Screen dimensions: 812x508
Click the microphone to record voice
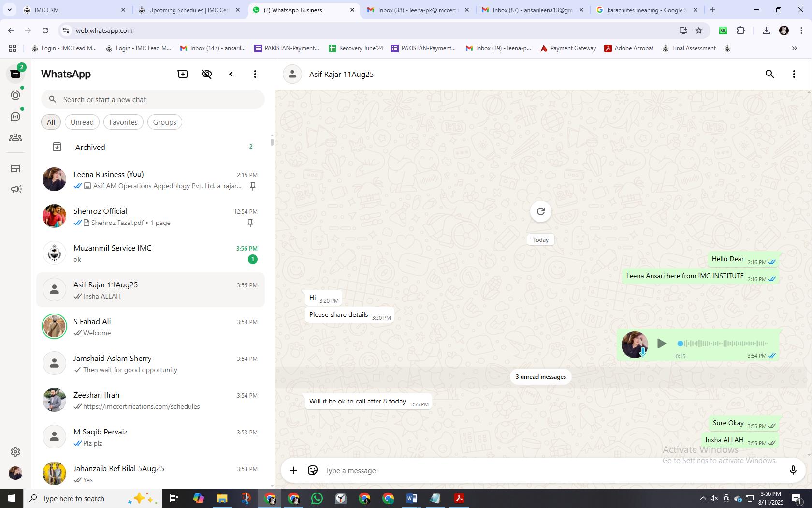tap(793, 470)
